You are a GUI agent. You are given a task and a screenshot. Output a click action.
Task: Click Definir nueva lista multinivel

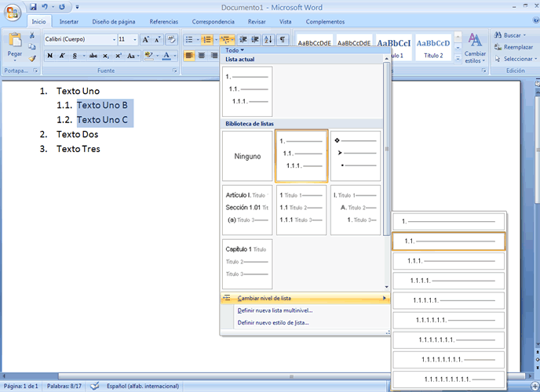[x=275, y=310]
